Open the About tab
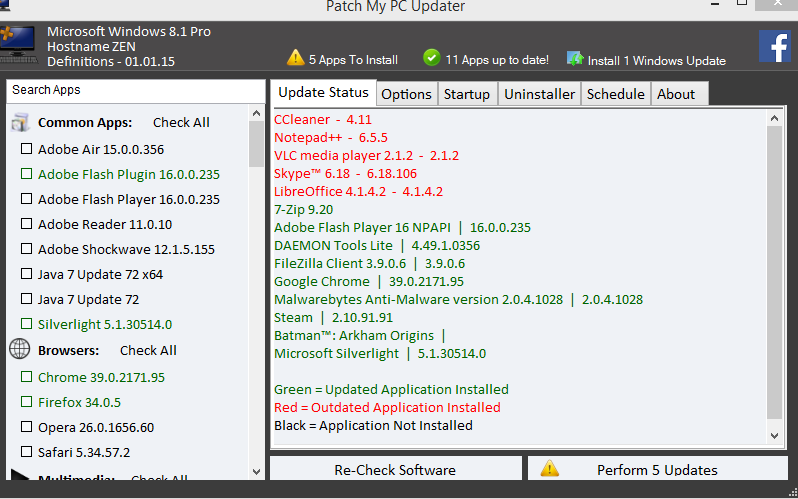The height and width of the screenshot is (499, 798). point(679,94)
